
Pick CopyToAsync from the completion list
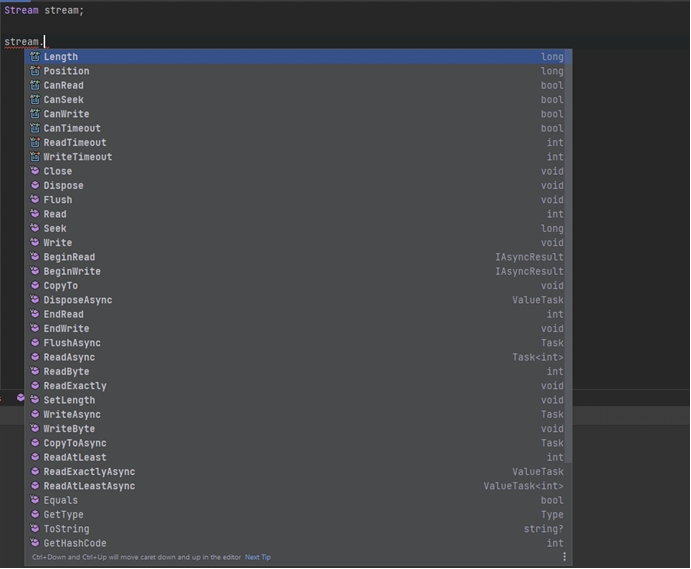point(75,443)
